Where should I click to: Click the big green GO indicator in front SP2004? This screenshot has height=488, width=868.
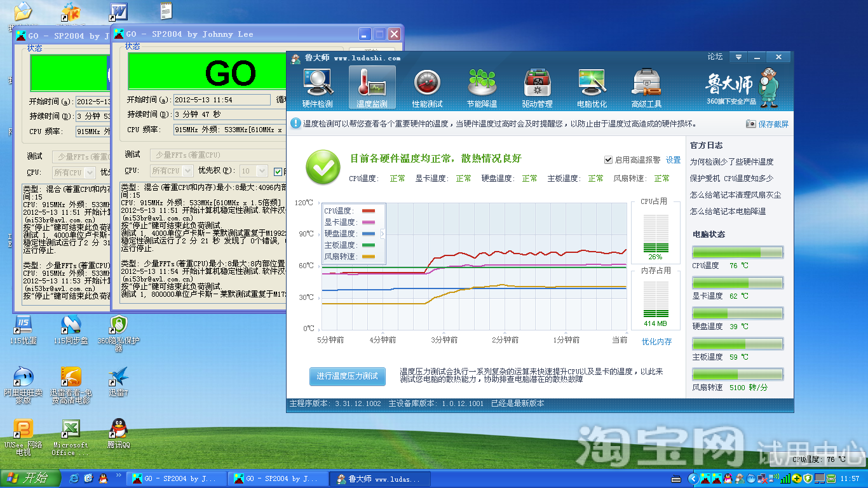(207, 72)
